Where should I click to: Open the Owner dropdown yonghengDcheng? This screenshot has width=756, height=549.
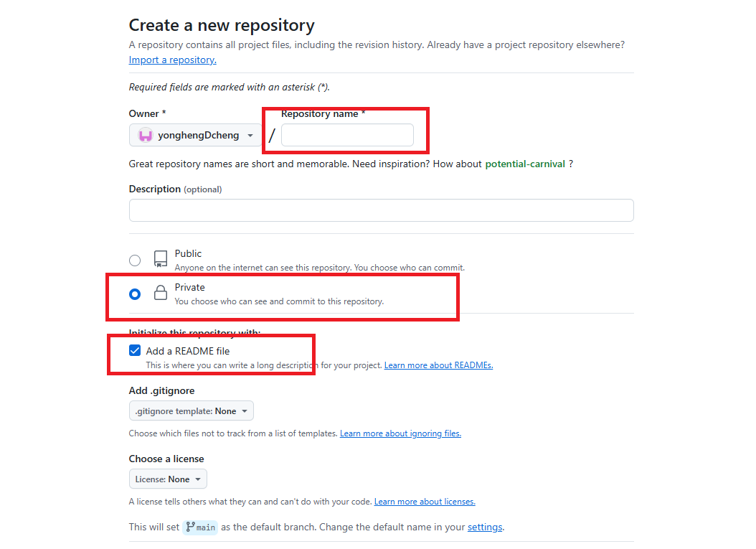click(196, 136)
